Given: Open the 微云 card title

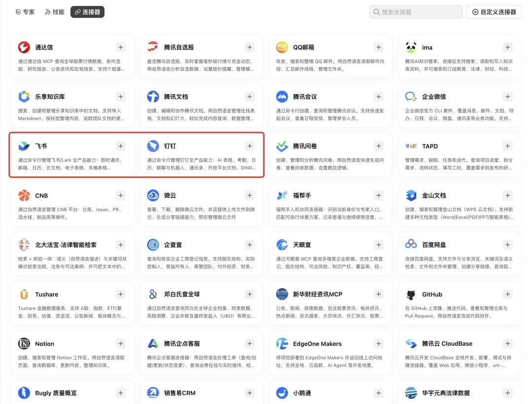Looking at the screenshot, I should tap(170, 196).
